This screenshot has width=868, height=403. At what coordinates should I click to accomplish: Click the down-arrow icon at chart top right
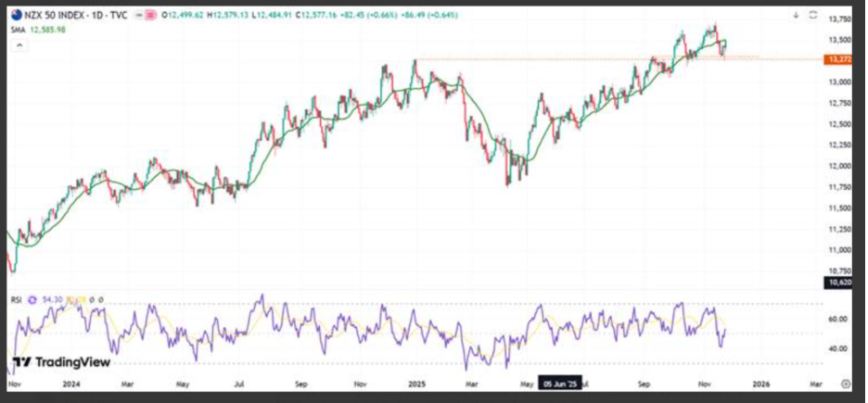[796, 16]
